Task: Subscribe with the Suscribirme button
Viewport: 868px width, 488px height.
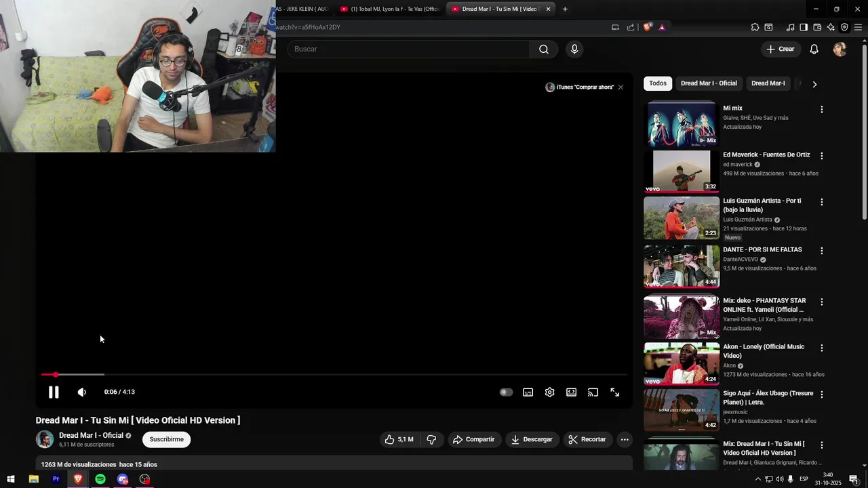Action: (x=166, y=439)
